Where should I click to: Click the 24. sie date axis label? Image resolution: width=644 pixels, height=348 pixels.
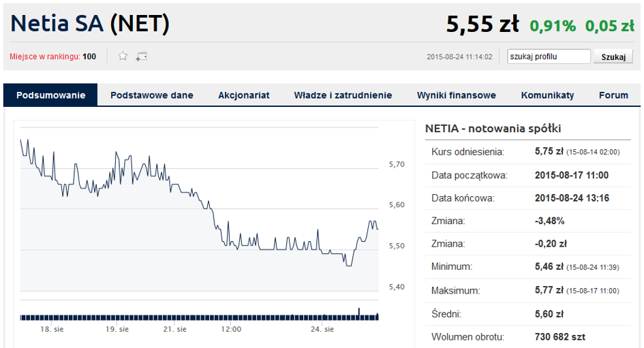pos(322,329)
